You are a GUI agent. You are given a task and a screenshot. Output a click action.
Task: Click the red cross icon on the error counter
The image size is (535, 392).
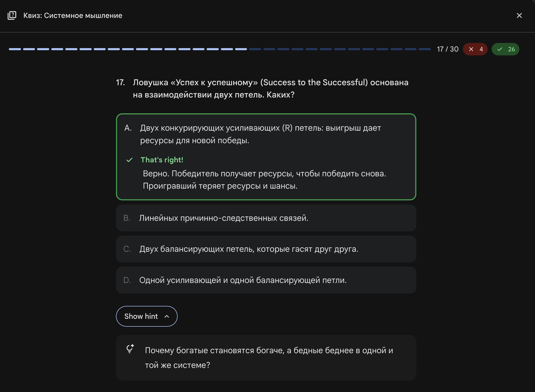tap(470, 49)
